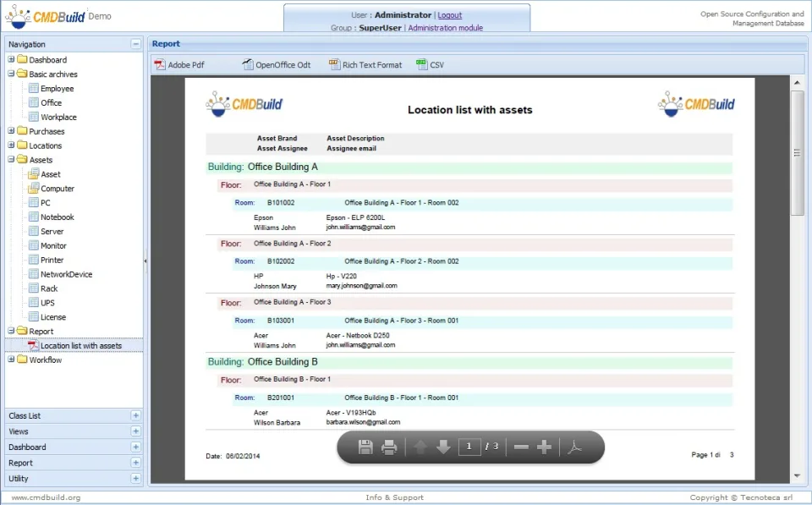Expand the bottom Report accordion panel
Image resolution: width=812 pixels, height=505 pixels.
coord(135,463)
